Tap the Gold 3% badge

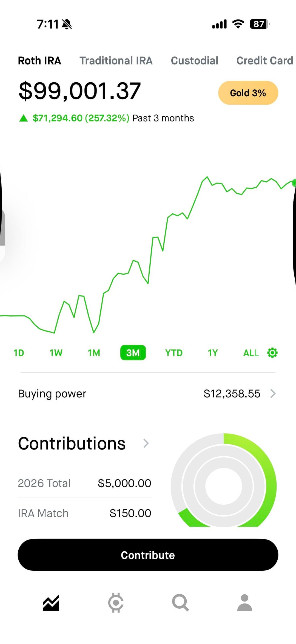(248, 93)
